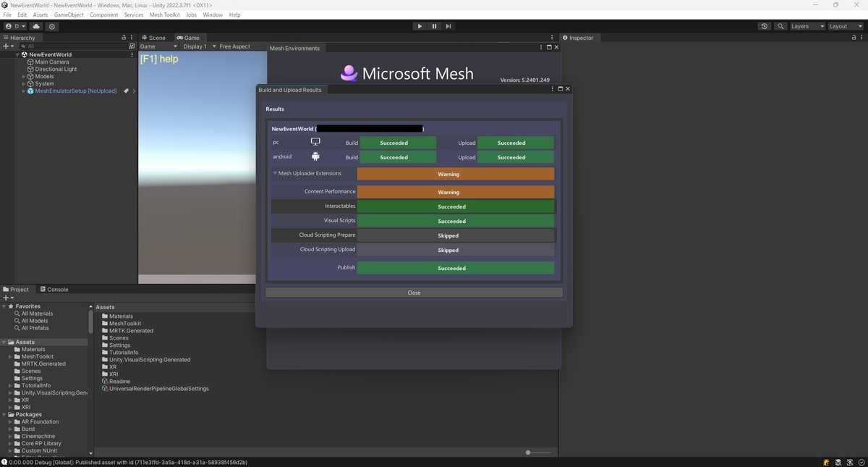868x467 pixels.
Task: Open Mesh Environments window options menu
Action: pyautogui.click(x=541, y=47)
